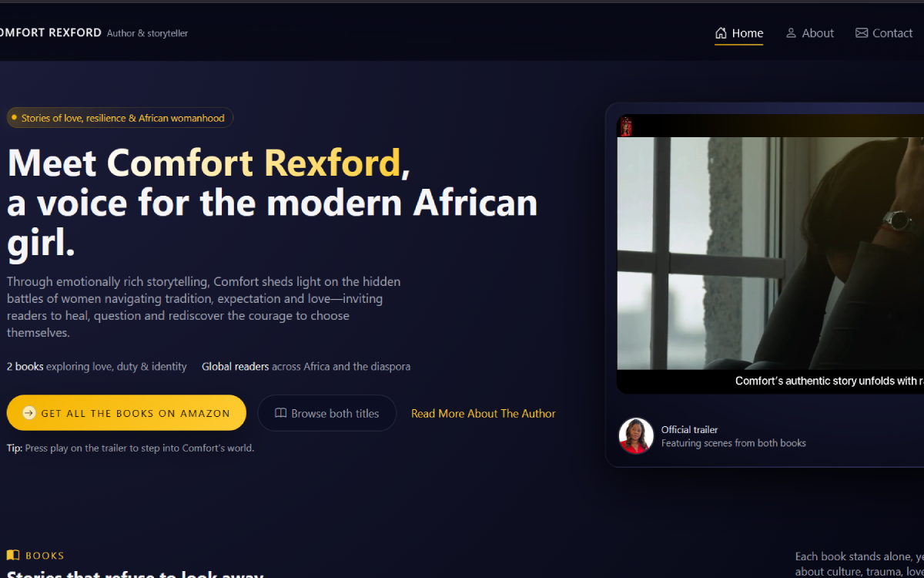Follow the Read More About The Author link
924x578 pixels.
click(x=483, y=413)
